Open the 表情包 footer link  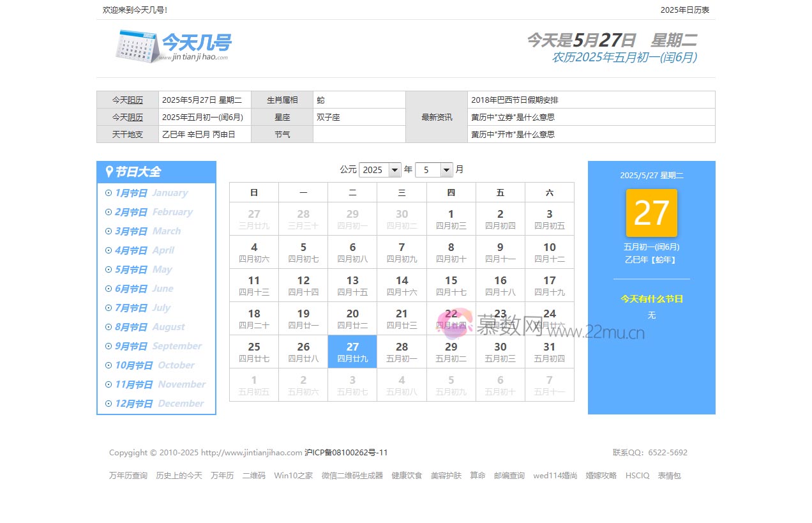pos(669,476)
